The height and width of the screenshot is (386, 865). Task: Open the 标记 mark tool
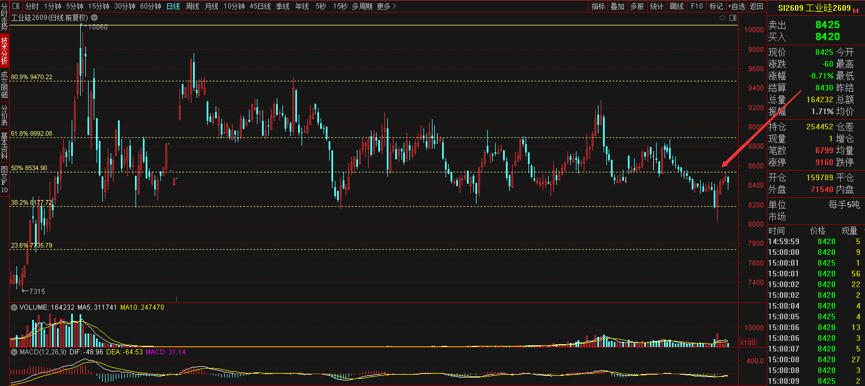716,7
